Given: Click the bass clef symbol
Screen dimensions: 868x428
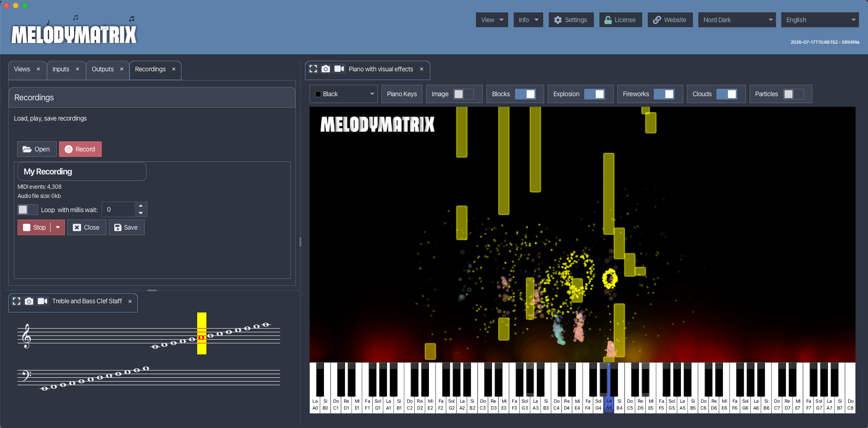Looking at the screenshot, I should click(26, 375).
